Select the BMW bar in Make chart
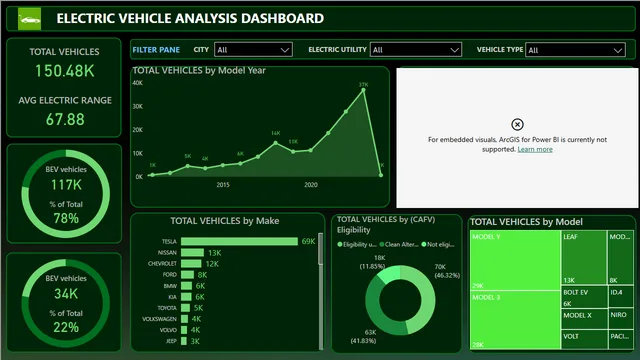 point(186,286)
